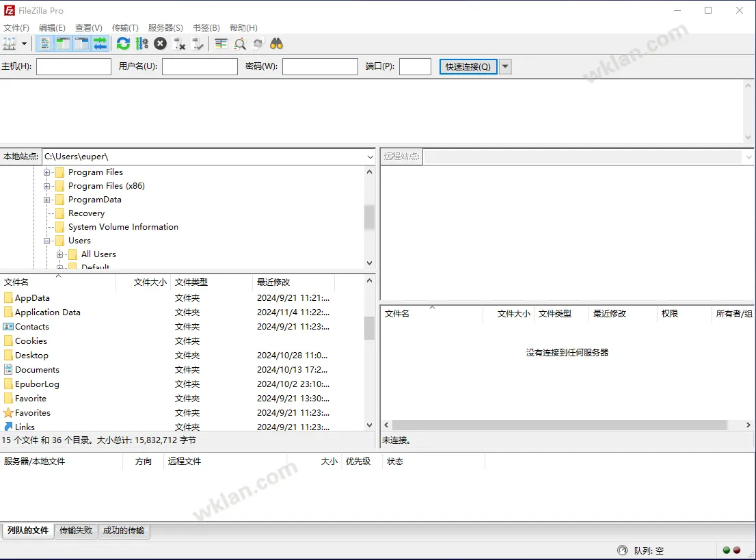This screenshot has width=756, height=560.
Task: Toggle directory comparison icon
Action: coord(240,44)
